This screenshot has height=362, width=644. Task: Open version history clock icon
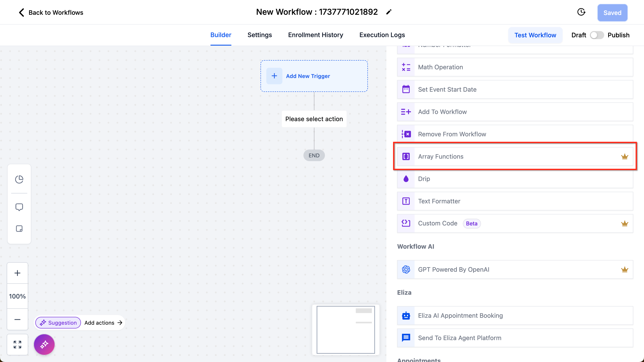581,12
